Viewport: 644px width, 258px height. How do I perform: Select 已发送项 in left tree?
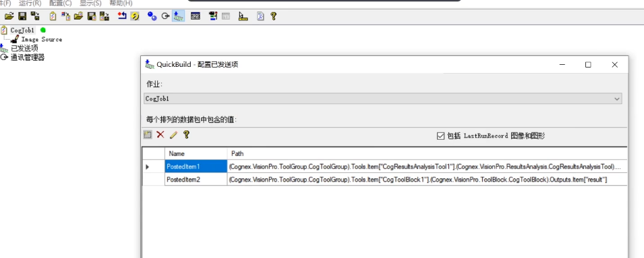pos(25,49)
